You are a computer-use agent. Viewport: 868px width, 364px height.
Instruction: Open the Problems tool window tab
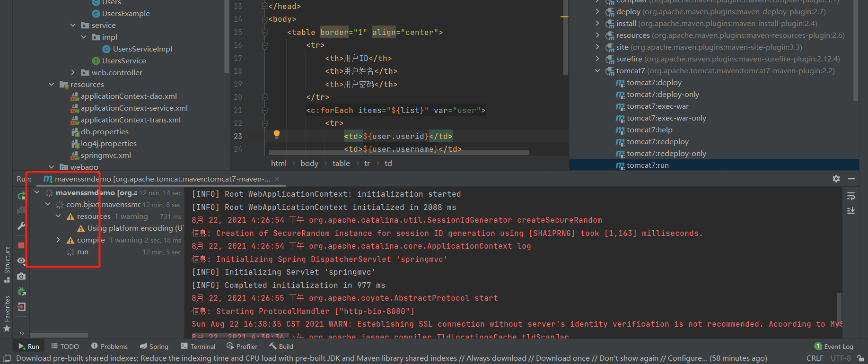tap(109, 347)
